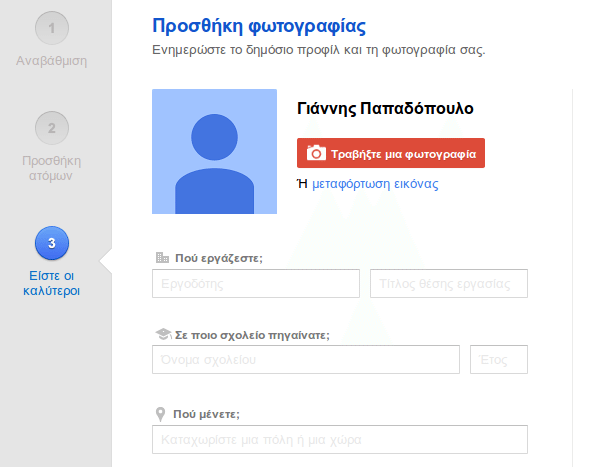
Task: Select the step 2 circle
Action: click(x=51, y=128)
